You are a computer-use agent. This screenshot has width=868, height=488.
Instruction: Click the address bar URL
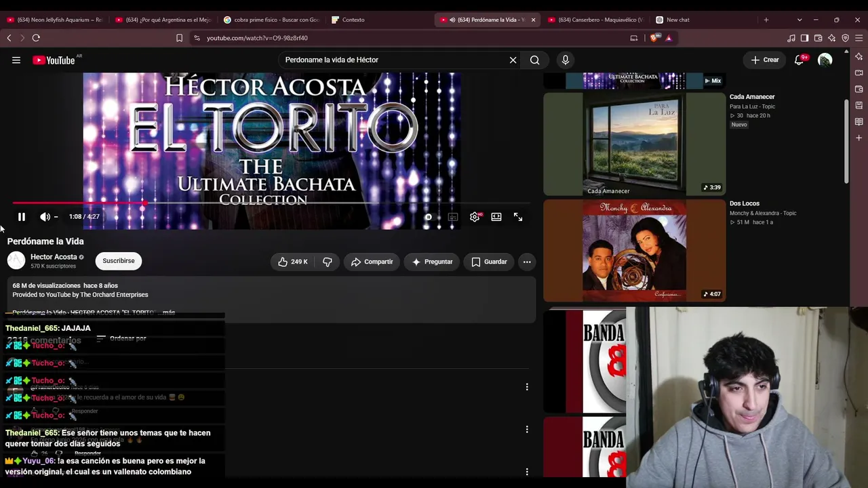click(x=257, y=38)
